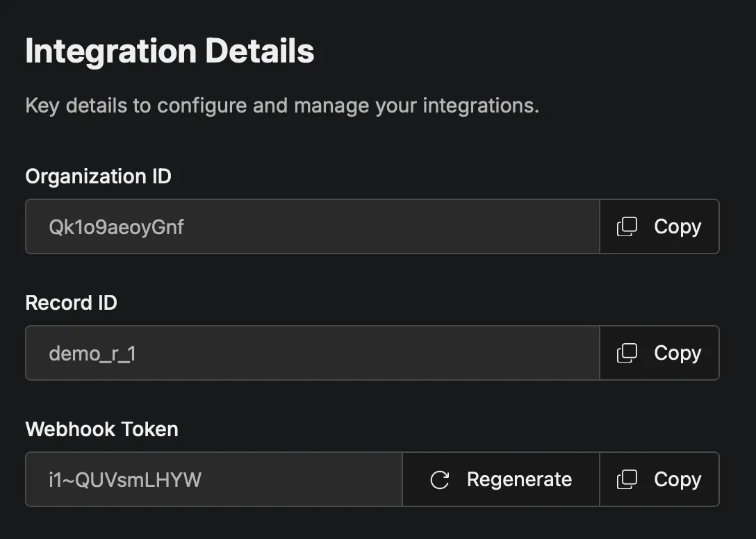
Task: Click the field showing Qk1o9aeoyGnf
Action: point(312,226)
